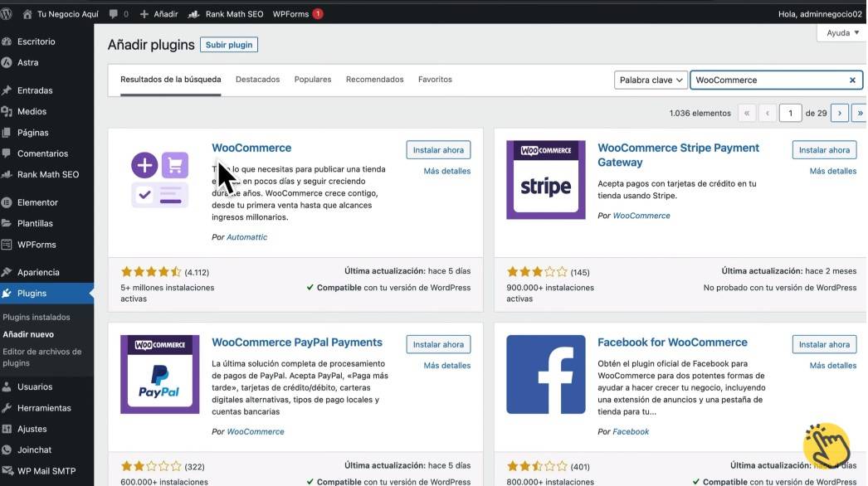Open the WordPress logo menu
This screenshot has height=486, width=868.
click(x=6, y=14)
